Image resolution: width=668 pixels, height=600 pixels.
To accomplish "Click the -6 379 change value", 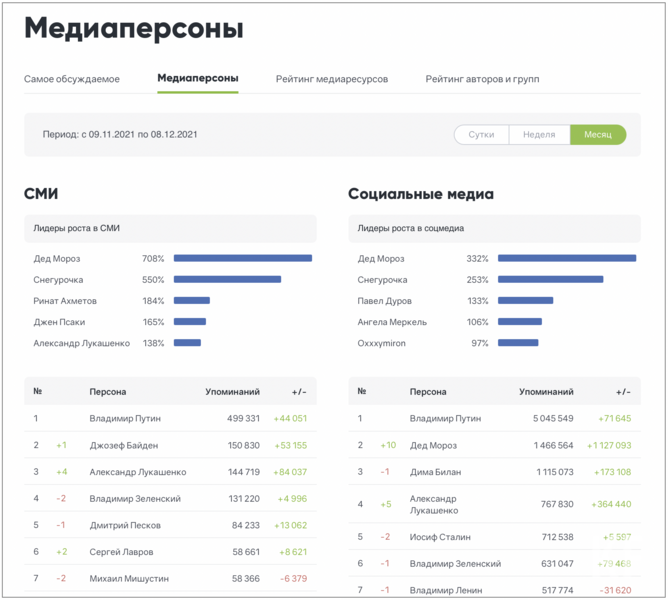I will point(294,579).
